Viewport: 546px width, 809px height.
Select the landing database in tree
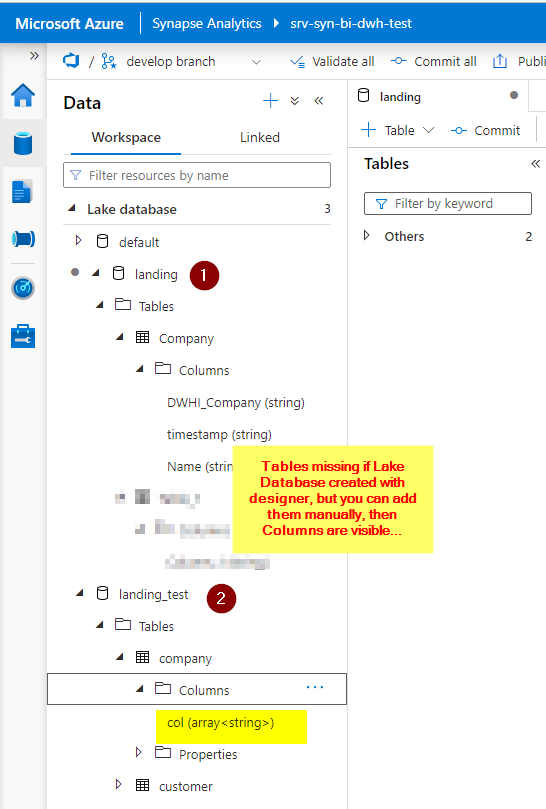(x=155, y=274)
